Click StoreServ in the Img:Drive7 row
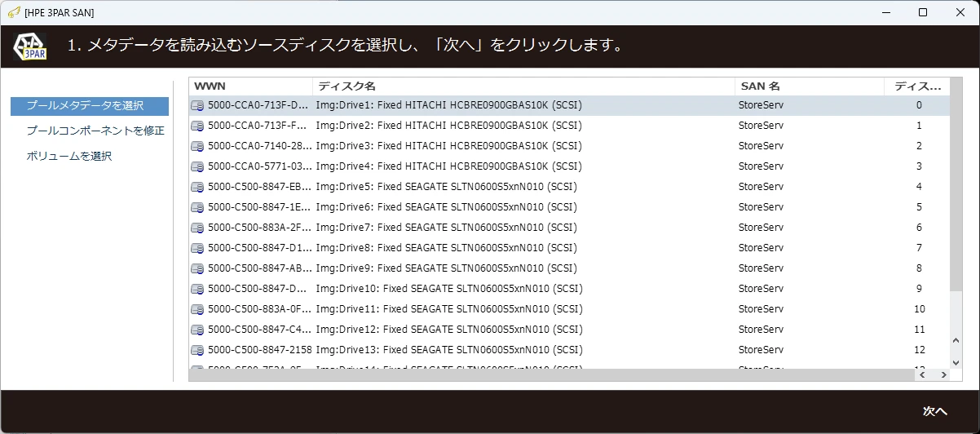 click(x=761, y=228)
